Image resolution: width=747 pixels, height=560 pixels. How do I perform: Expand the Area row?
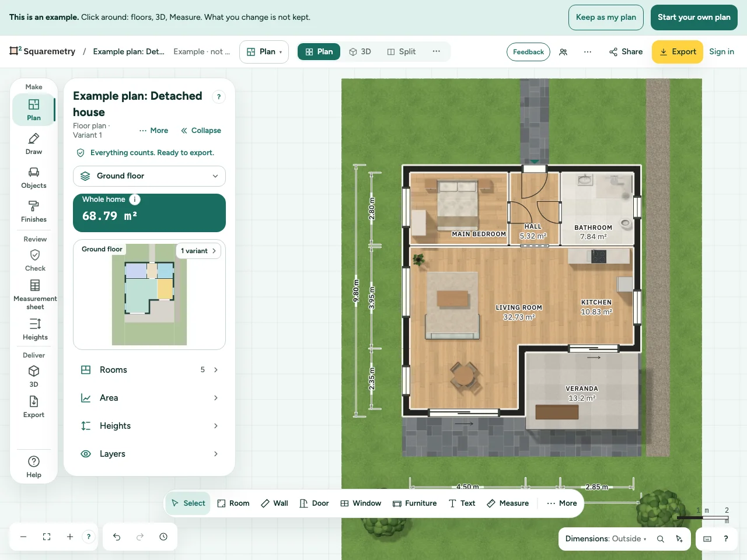point(149,398)
